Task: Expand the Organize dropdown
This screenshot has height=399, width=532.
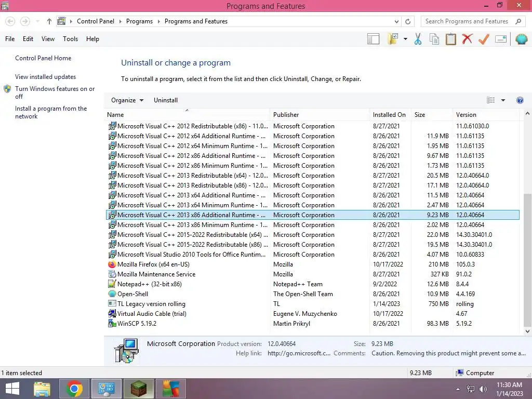Action: point(127,100)
